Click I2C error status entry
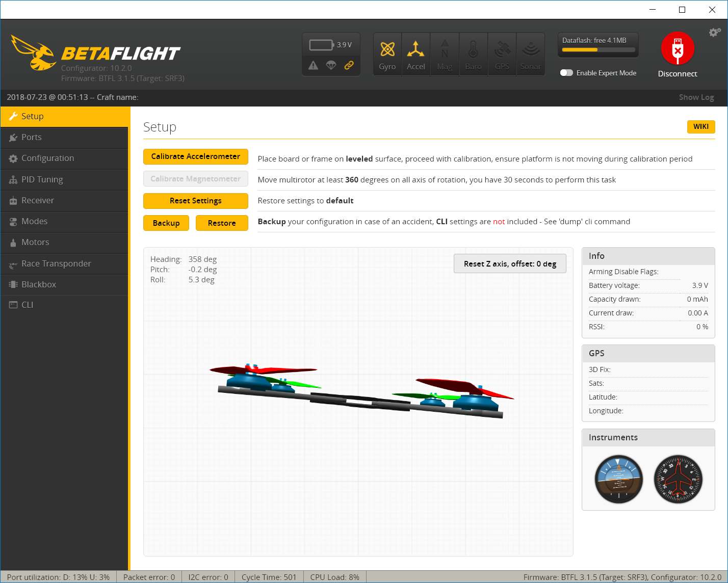This screenshot has height=583, width=728. point(208,577)
